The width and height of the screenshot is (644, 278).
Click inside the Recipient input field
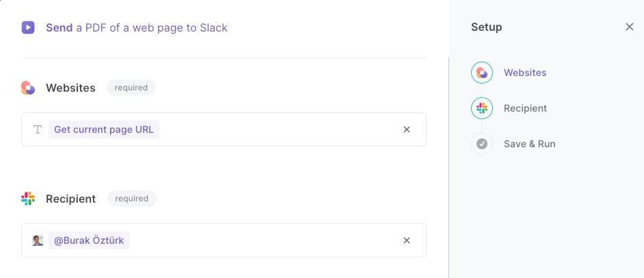click(x=224, y=240)
